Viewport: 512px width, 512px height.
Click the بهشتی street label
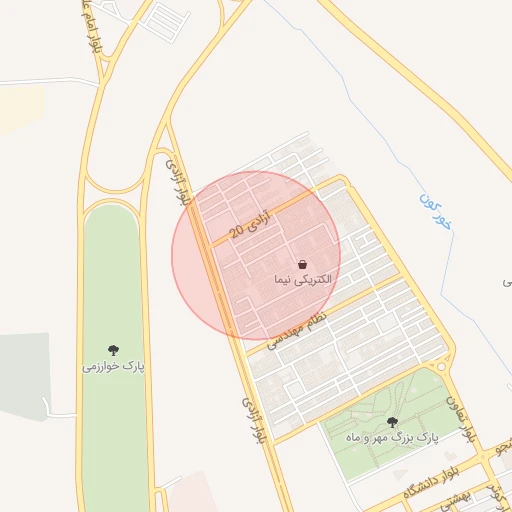pyautogui.click(x=456, y=502)
